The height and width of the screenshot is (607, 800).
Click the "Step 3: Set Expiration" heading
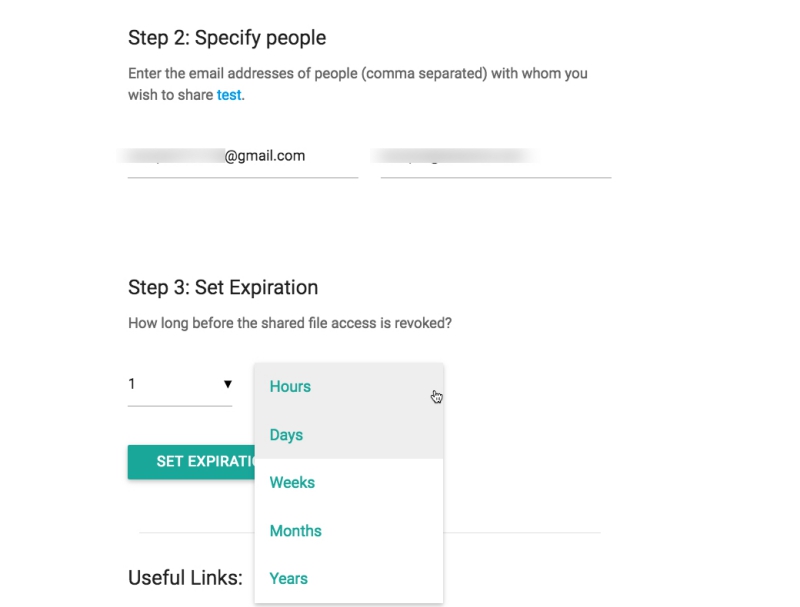223,288
